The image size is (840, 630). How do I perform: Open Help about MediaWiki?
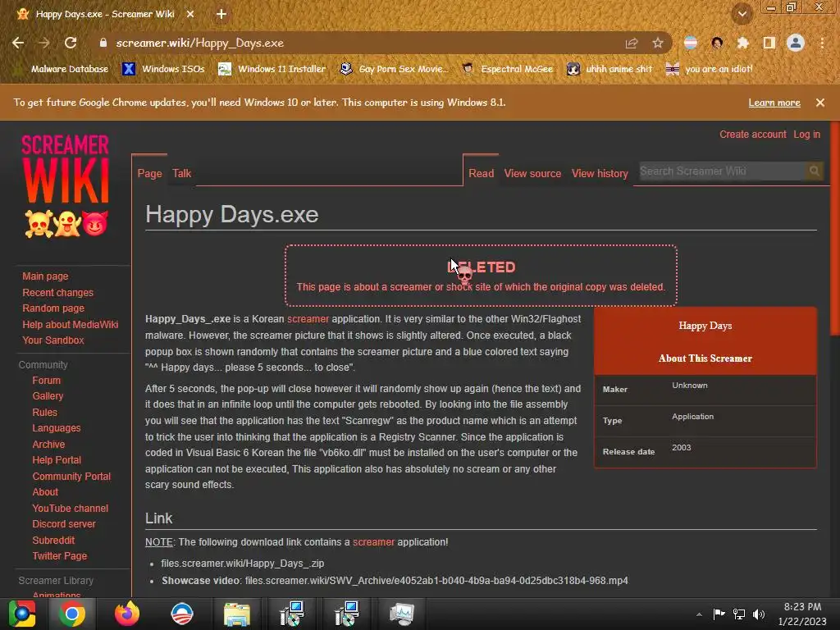click(x=71, y=325)
